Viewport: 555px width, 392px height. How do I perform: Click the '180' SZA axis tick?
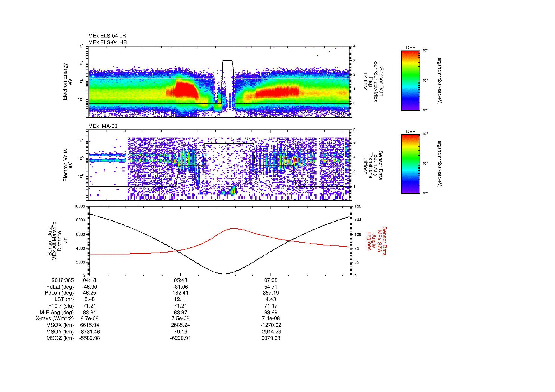tap(357, 206)
